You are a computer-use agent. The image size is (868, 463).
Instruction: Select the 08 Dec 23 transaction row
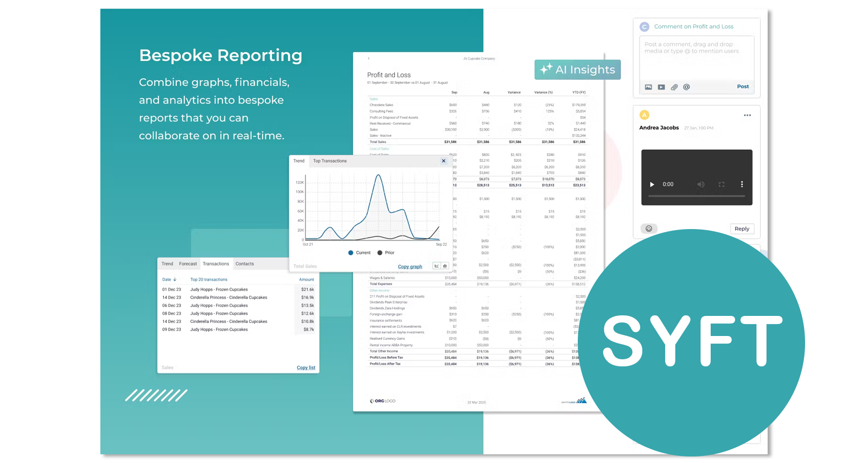click(238, 313)
